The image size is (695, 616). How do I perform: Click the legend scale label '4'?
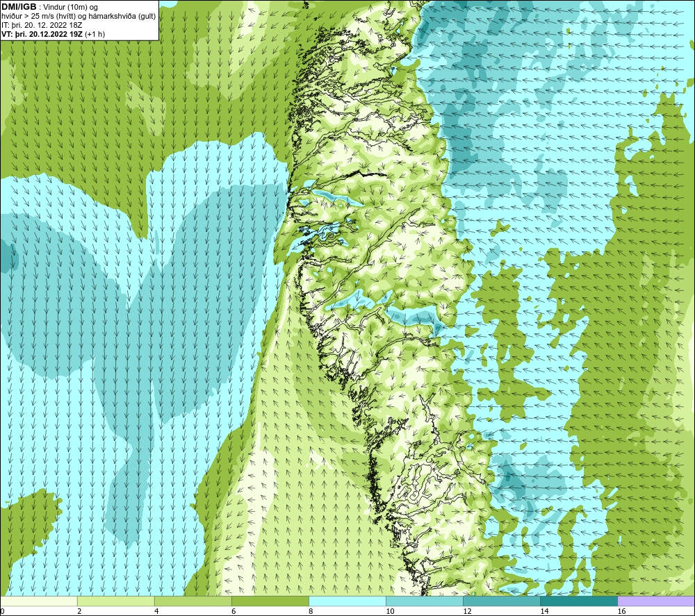coord(156,612)
